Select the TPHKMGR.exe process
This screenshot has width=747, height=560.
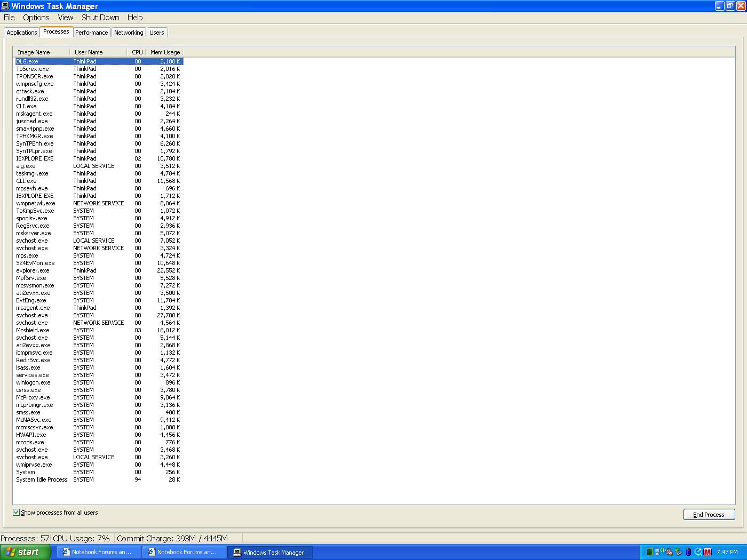[x=99, y=136]
